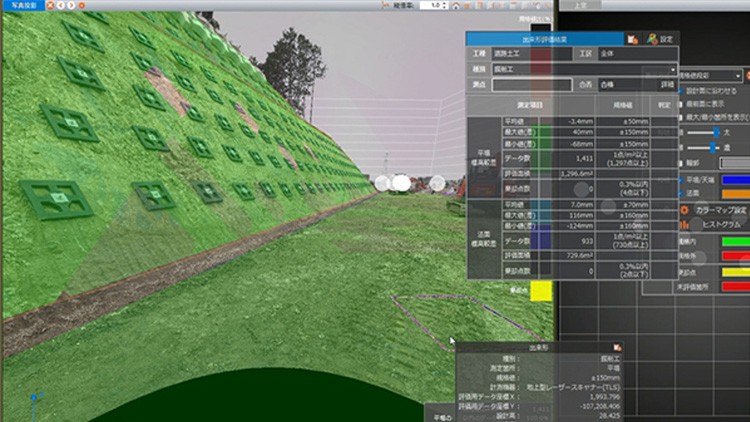Click the 116mm maximum value cell

pyautogui.click(x=567, y=216)
